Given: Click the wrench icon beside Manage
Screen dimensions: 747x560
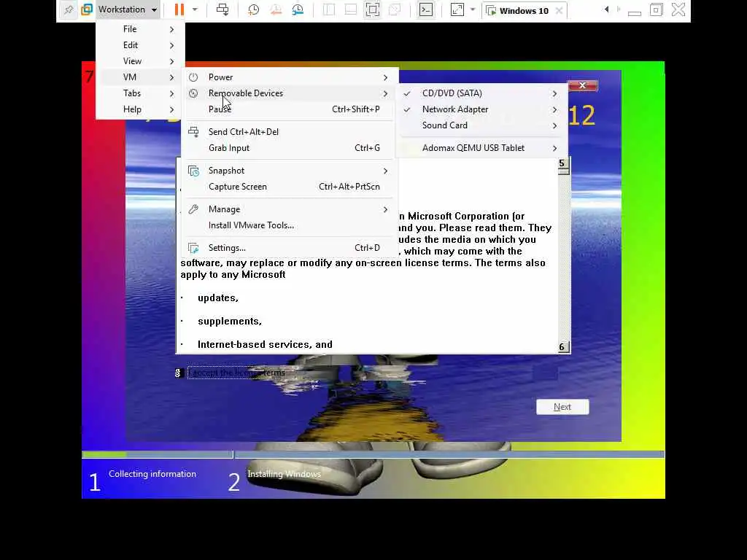Looking at the screenshot, I should pos(193,209).
